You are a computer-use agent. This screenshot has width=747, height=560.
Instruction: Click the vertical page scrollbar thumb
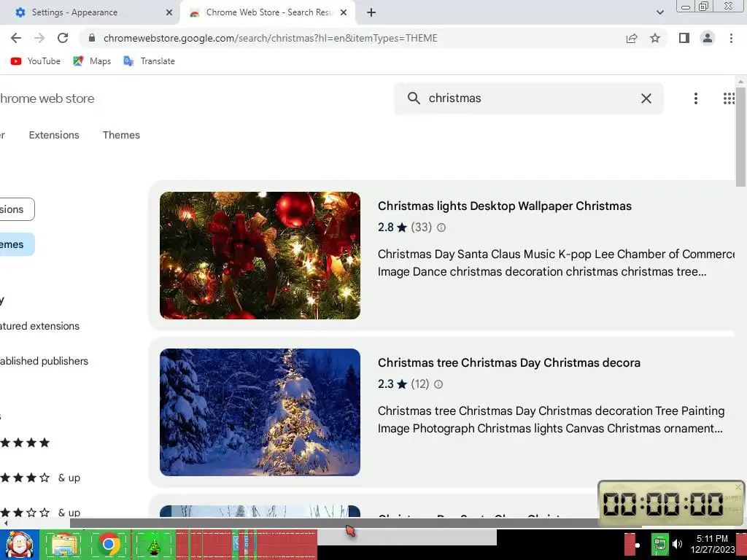[x=741, y=136]
